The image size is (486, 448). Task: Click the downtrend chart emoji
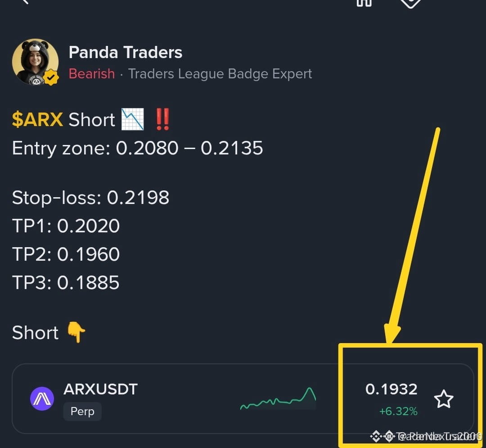[133, 119]
